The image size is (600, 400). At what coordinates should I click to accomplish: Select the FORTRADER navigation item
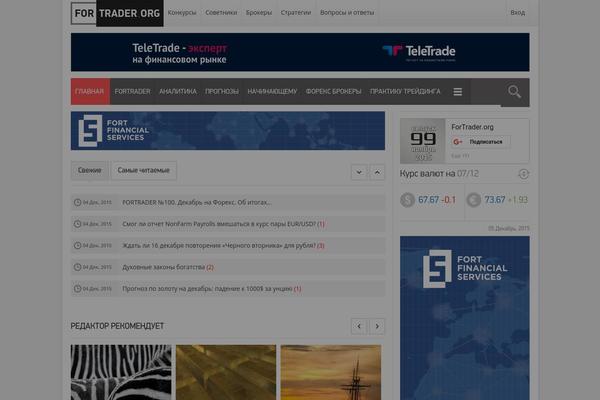point(132,91)
